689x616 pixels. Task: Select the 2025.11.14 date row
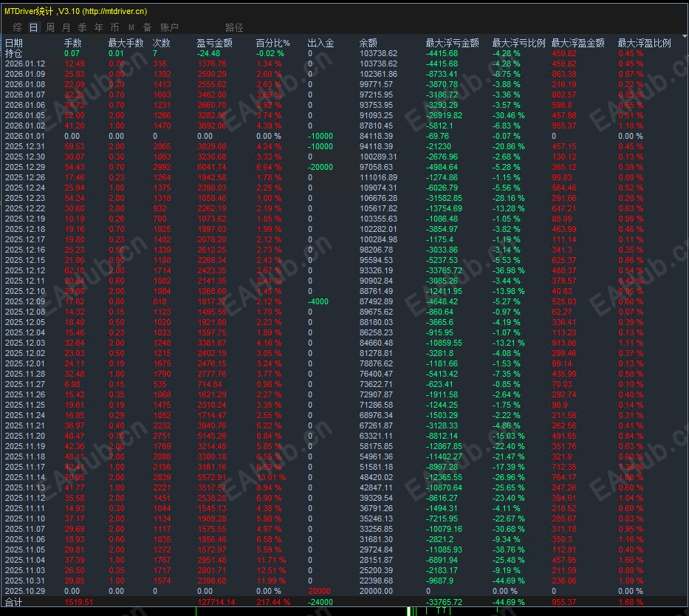coord(25,477)
